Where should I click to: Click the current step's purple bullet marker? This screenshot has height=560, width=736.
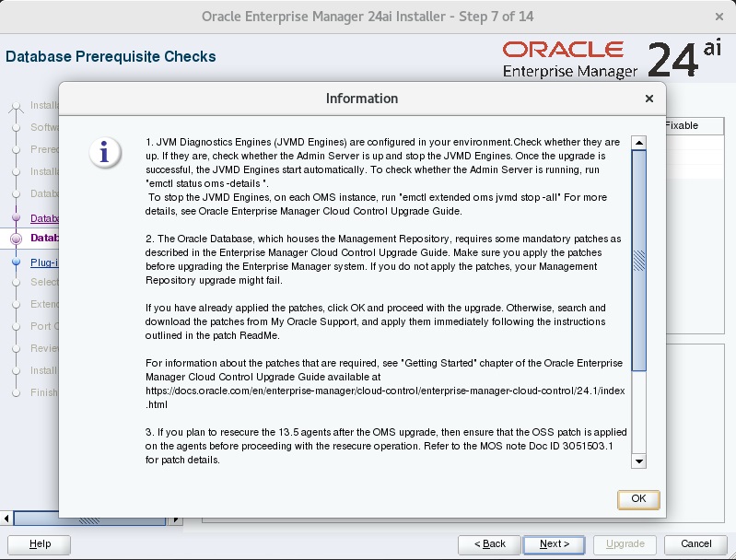pos(16,239)
